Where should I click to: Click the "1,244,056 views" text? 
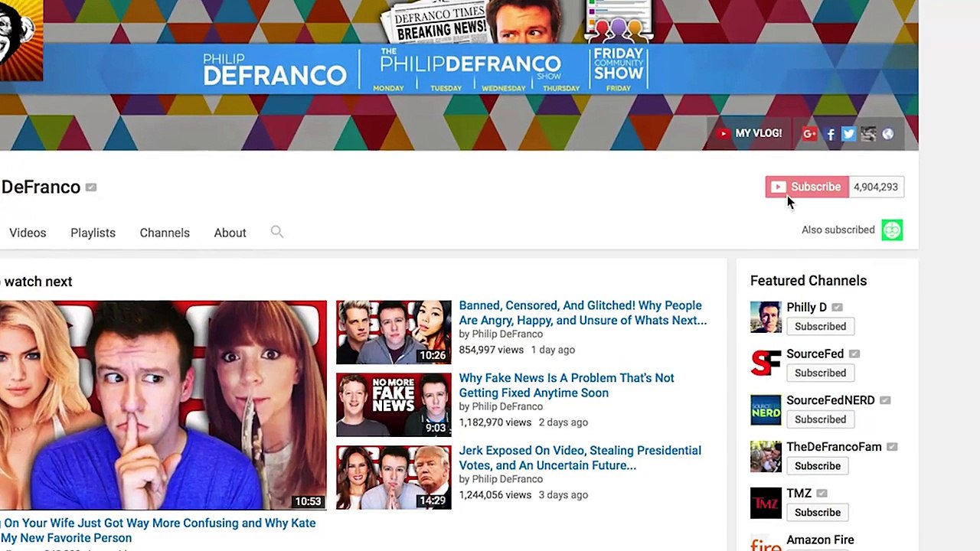point(495,495)
